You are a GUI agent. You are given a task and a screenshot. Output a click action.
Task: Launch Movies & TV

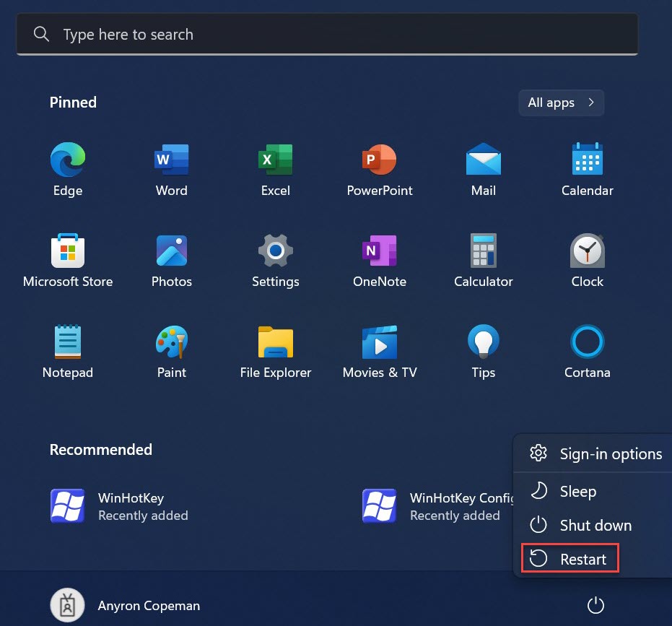coord(379,351)
